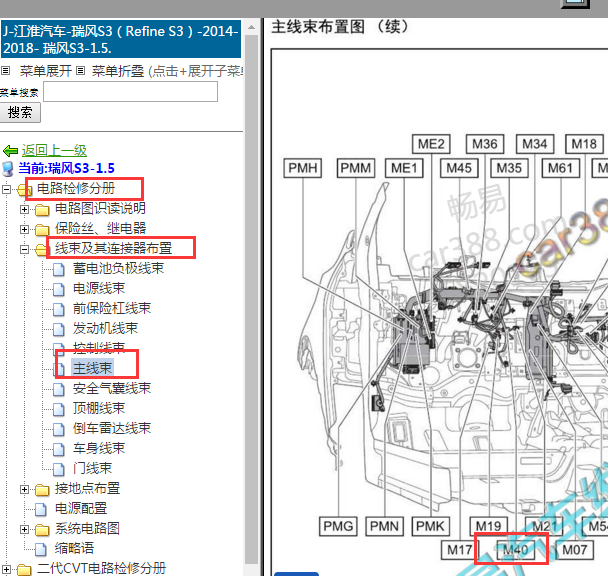Image resolution: width=608 pixels, height=576 pixels.
Task: Click the page icon of 电源线束
Action: tap(59, 289)
